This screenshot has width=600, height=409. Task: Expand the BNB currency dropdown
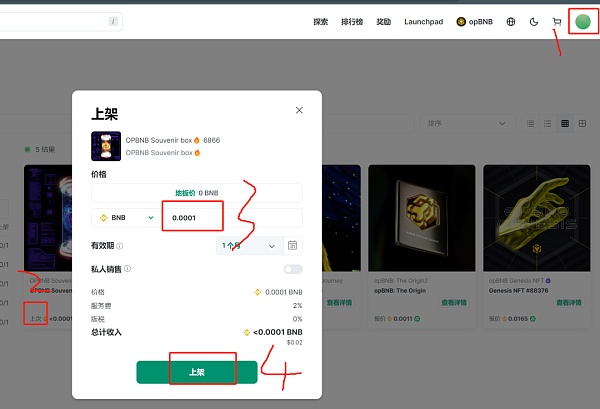click(x=126, y=218)
